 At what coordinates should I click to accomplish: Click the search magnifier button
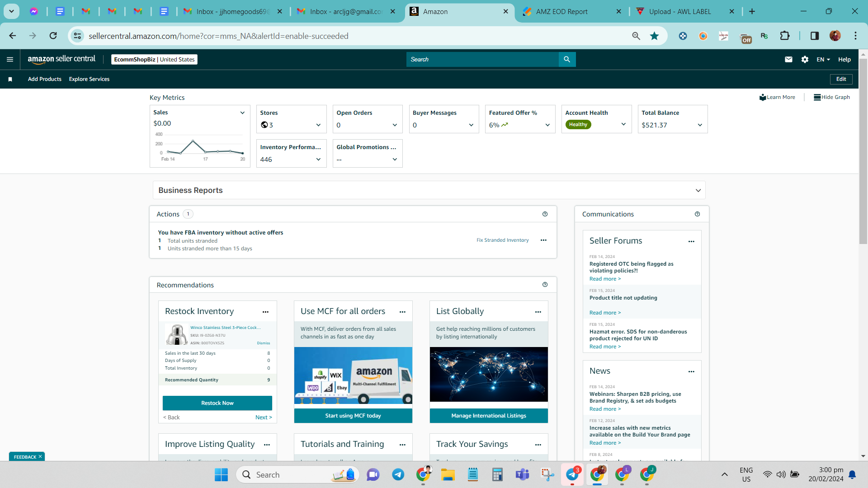pos(567,59)
